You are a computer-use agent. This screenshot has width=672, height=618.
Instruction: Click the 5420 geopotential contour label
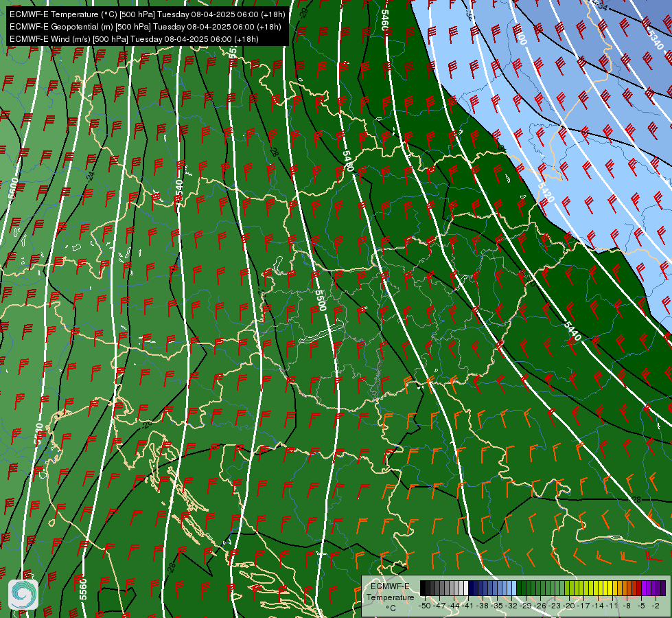pyautogui.click(x=546, y=193)
